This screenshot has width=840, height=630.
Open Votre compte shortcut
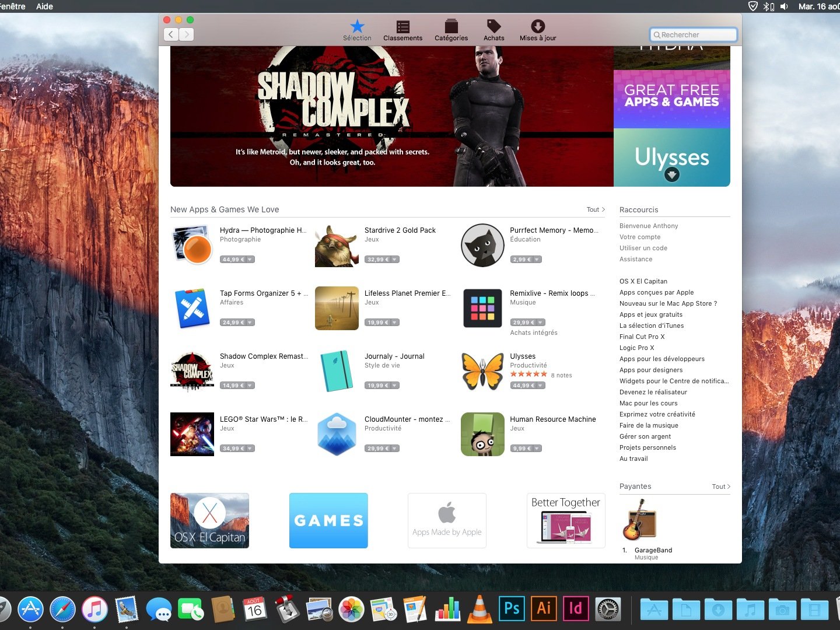pyautogui.click(x=640, y=237)
